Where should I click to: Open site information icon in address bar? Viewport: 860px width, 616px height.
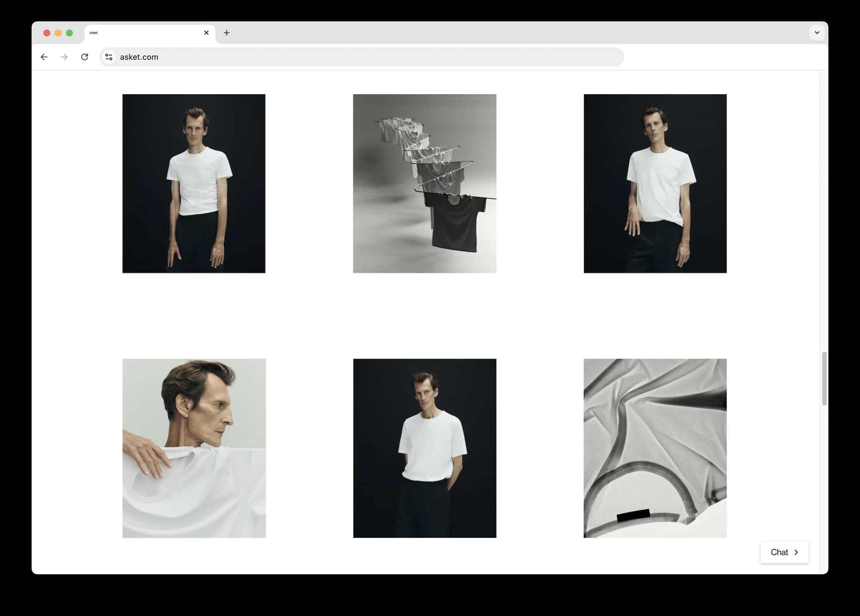click(x=109, y=57)
